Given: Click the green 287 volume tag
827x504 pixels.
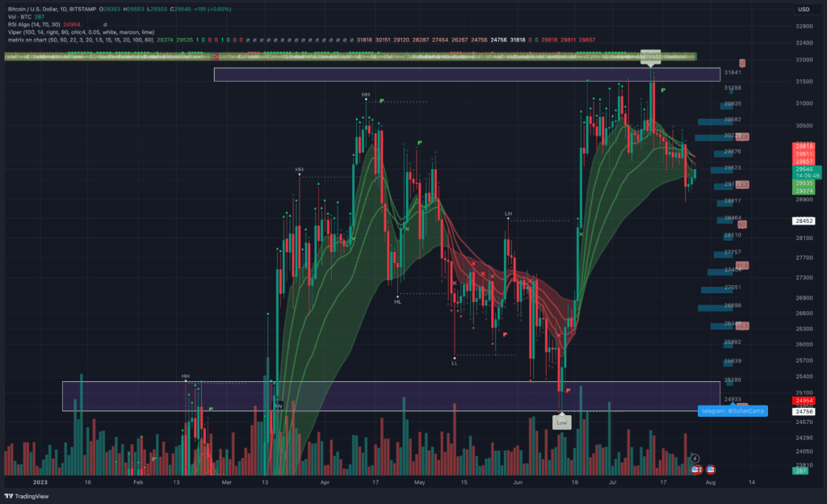Looking at the screenshot, I should tap(800, 471).
